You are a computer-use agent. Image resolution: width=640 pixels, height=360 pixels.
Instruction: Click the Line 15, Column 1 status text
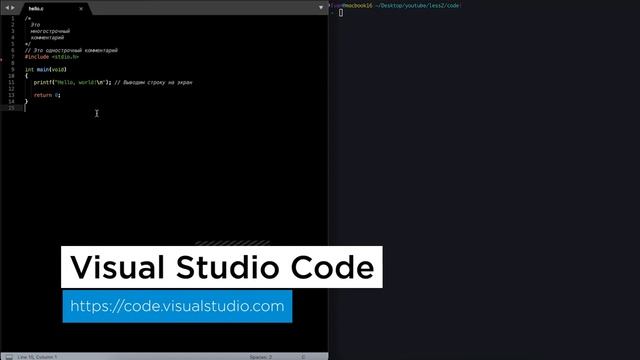pos(37,357)
